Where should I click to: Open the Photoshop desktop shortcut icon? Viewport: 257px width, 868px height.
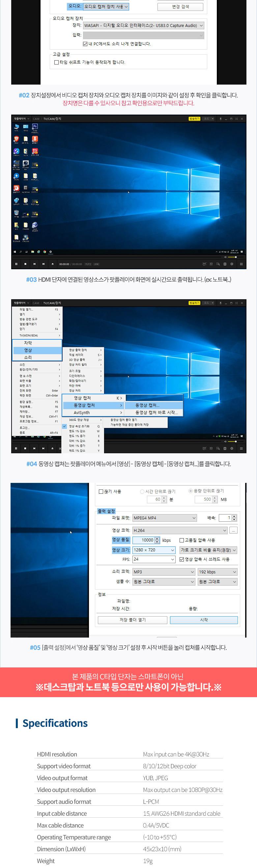tap(35, 127)
